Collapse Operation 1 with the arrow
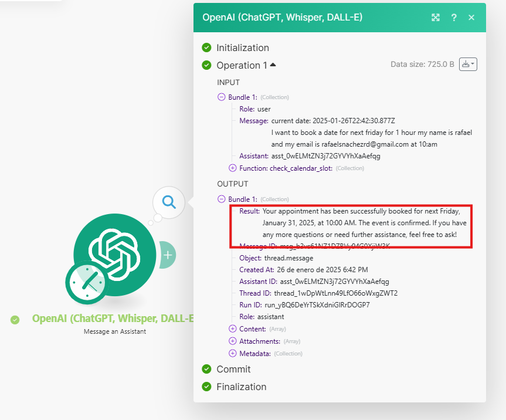This screenshot has height=420, width=506. pos(273,65)
